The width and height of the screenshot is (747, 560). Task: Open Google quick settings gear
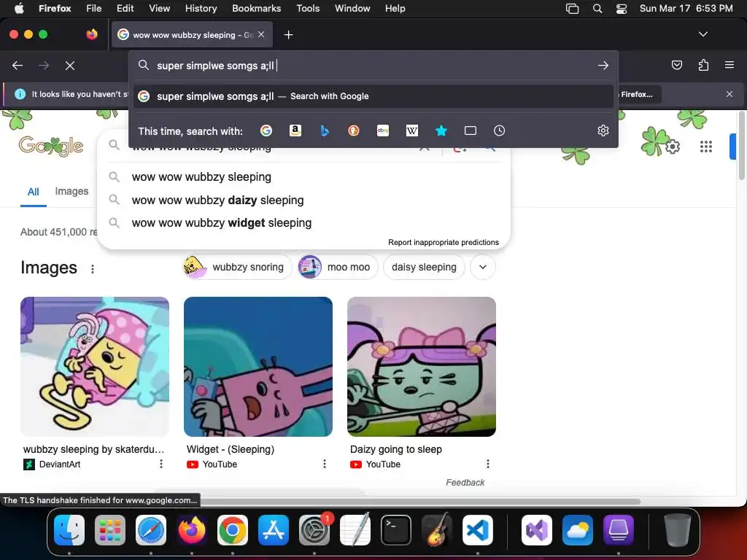point(673,147)
